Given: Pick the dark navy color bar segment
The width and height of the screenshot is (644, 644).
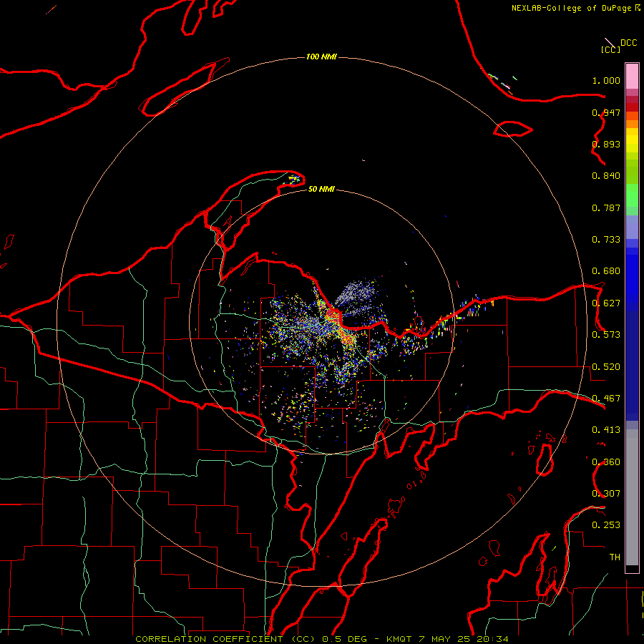Looking at the screenshot, I should coord(632,366).
